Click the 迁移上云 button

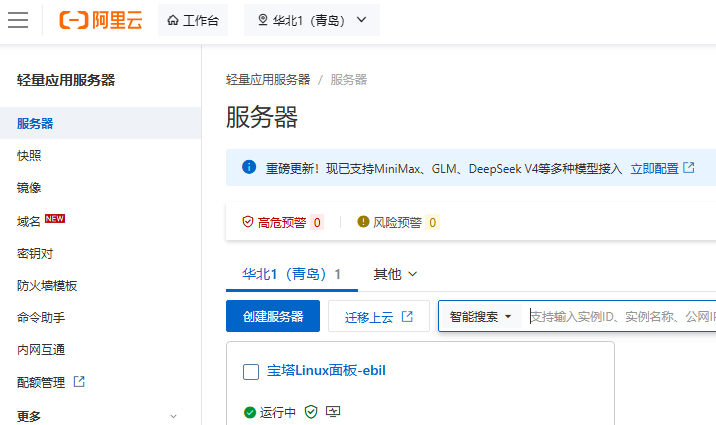click(x=379, y=316)
